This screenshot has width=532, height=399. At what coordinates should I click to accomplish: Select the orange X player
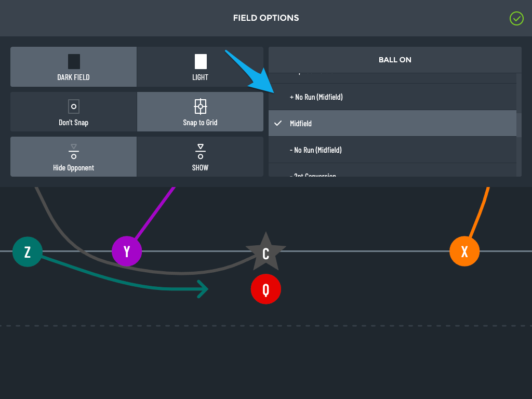pos(464,251)
